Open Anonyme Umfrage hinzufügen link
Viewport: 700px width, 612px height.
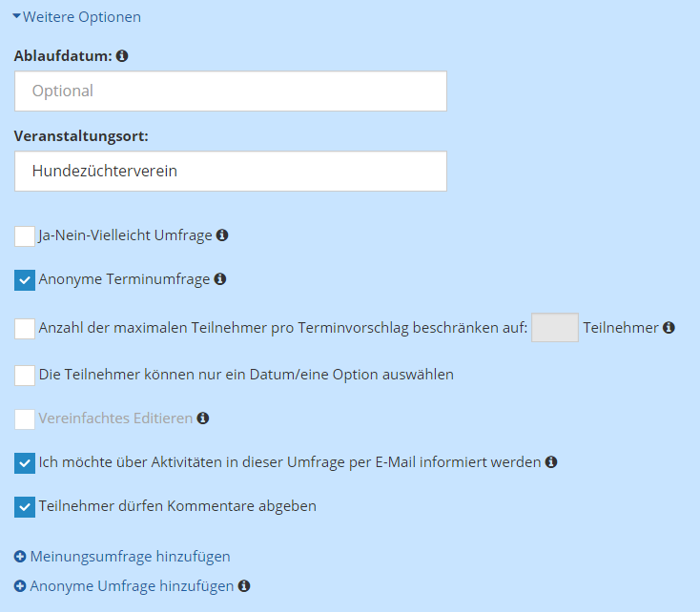(132, 586)
